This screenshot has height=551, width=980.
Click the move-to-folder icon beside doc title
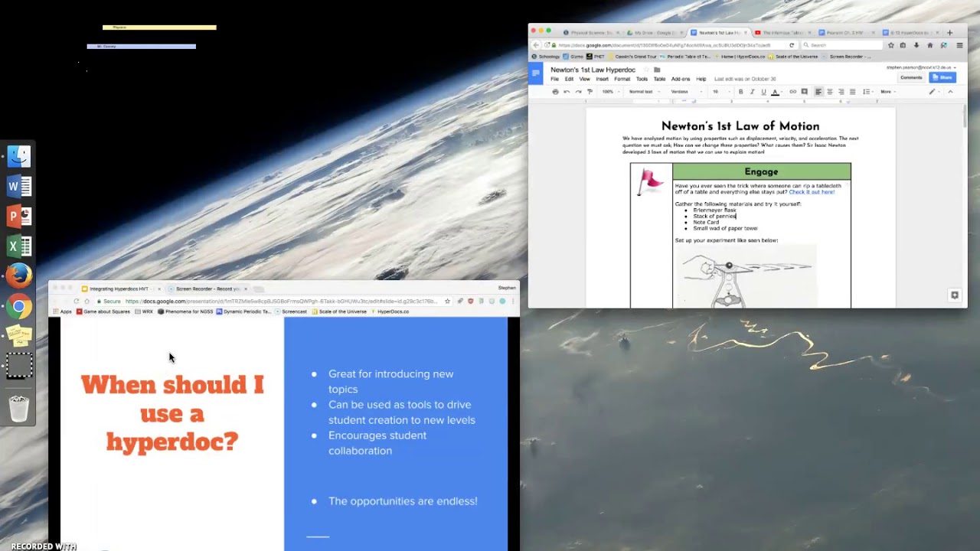(657, 70)
